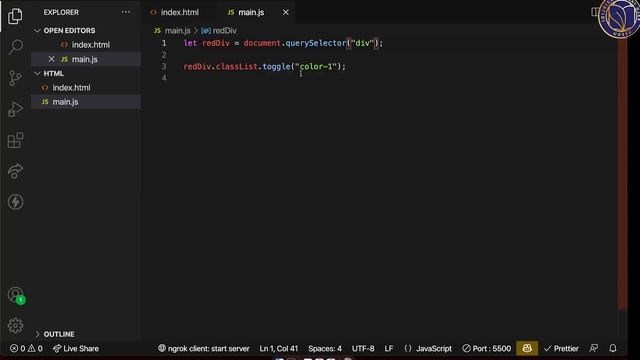Open the Live Share activity bar icon

click(15, 171)
